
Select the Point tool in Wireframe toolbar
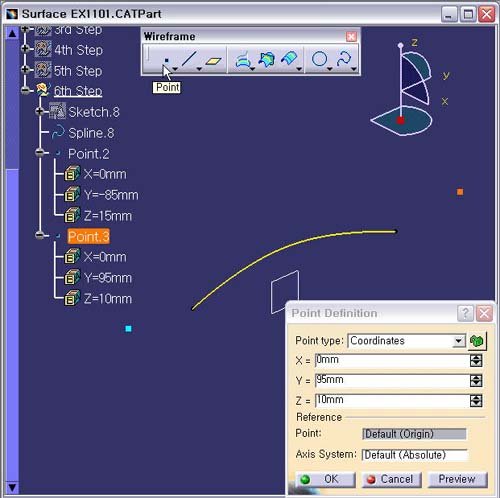(x=166, y=60)
